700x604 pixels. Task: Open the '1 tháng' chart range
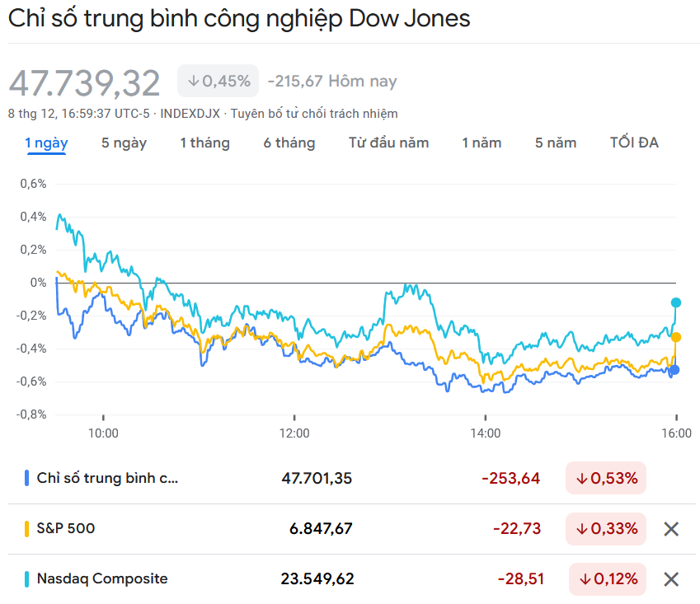tap(204, 143)
